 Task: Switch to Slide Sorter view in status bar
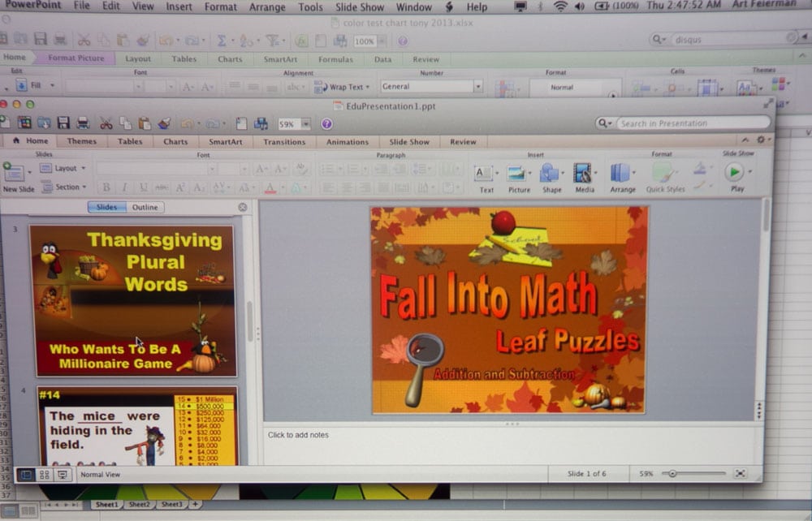coord(45,475)
